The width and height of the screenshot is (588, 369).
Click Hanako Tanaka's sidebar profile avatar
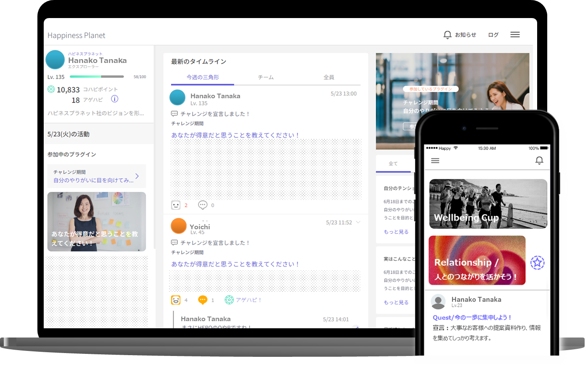pos(55,60)
